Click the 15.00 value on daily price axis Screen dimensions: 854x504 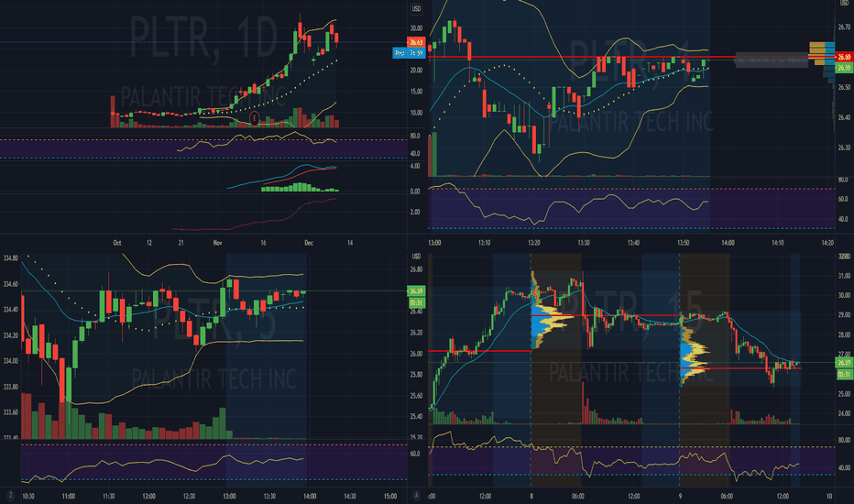pyautogui.click(x=416, y=91)
